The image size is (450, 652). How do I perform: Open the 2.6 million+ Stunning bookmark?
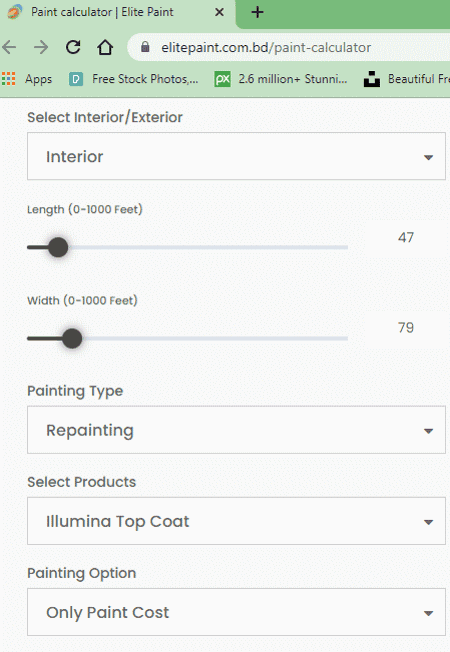tap(281, 79)
